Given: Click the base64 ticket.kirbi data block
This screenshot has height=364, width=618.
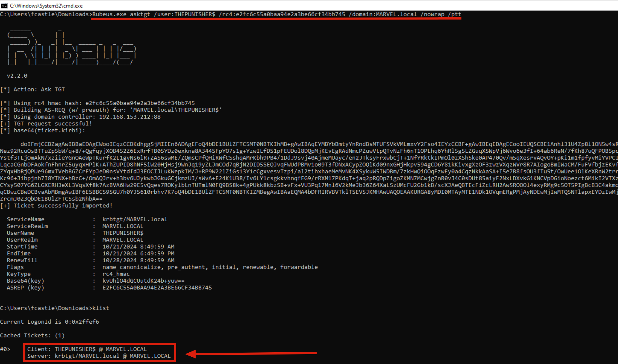Looking at the screenshot, I should coord(309,171).
